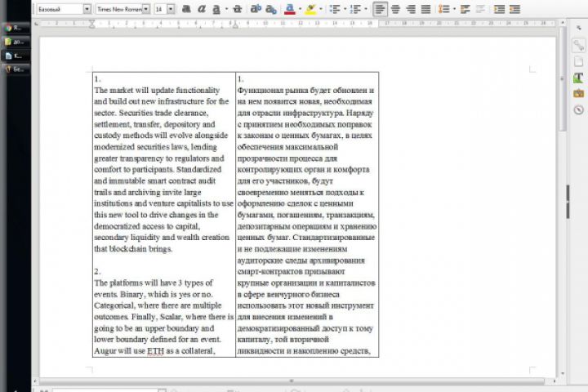The width and height of the screenshot is (588, 392).
Task: Apply superscript formatting
Action: point(256,9)
